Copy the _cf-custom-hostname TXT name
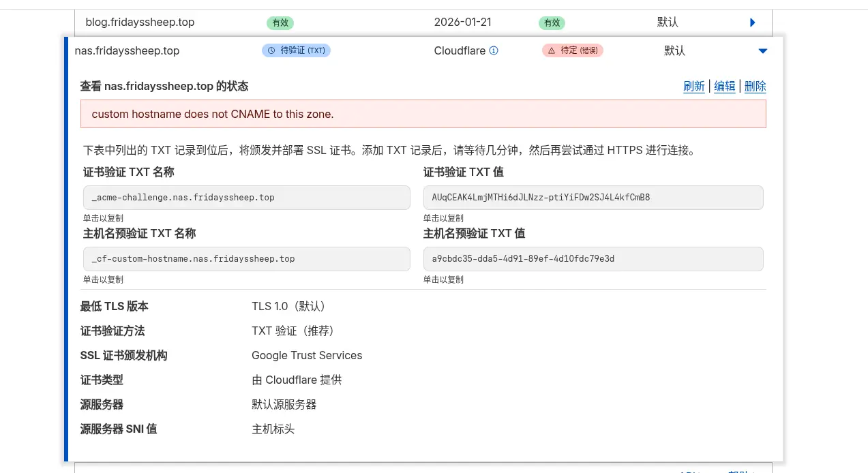The width and height of the screenshot is (868, 473). [247, 258]
